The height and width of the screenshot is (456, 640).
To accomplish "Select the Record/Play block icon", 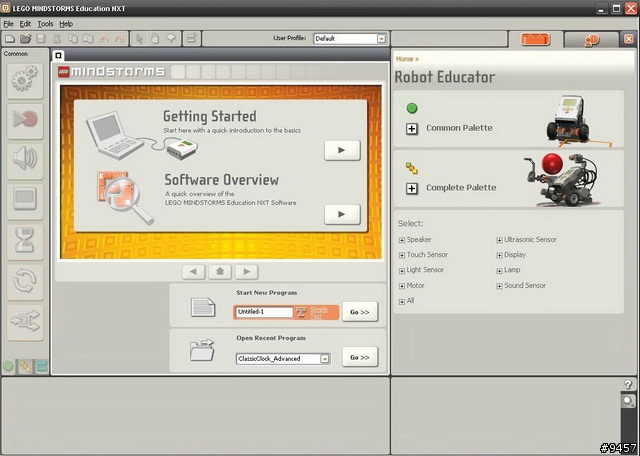I will click(25, 120).
